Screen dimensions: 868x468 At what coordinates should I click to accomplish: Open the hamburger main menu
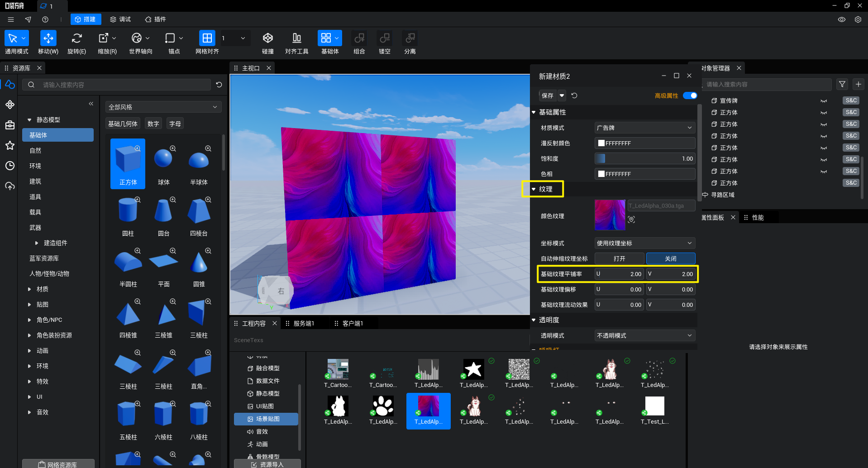tap(11, 19)
